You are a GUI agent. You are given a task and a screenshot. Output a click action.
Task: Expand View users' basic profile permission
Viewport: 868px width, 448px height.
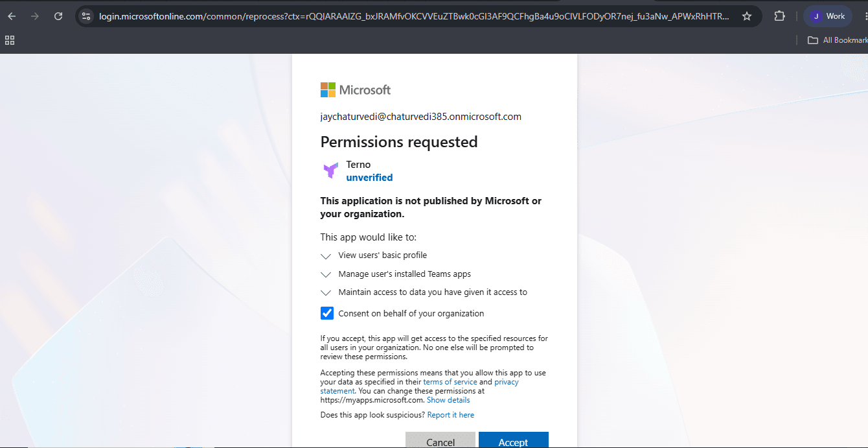point(326,256)
